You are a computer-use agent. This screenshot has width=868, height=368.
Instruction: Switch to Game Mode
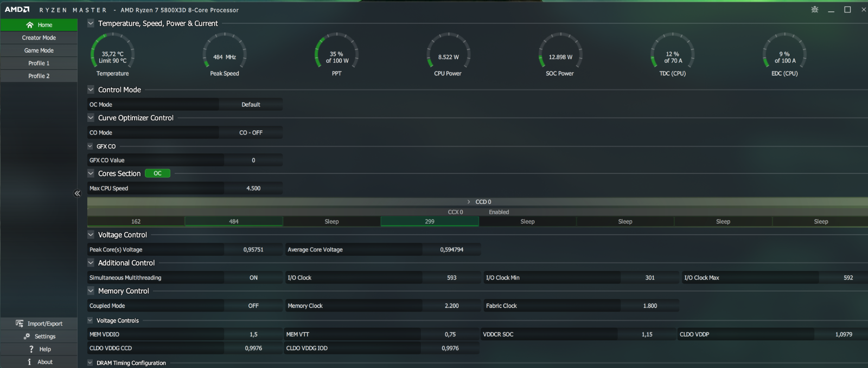tap(39, 50)
